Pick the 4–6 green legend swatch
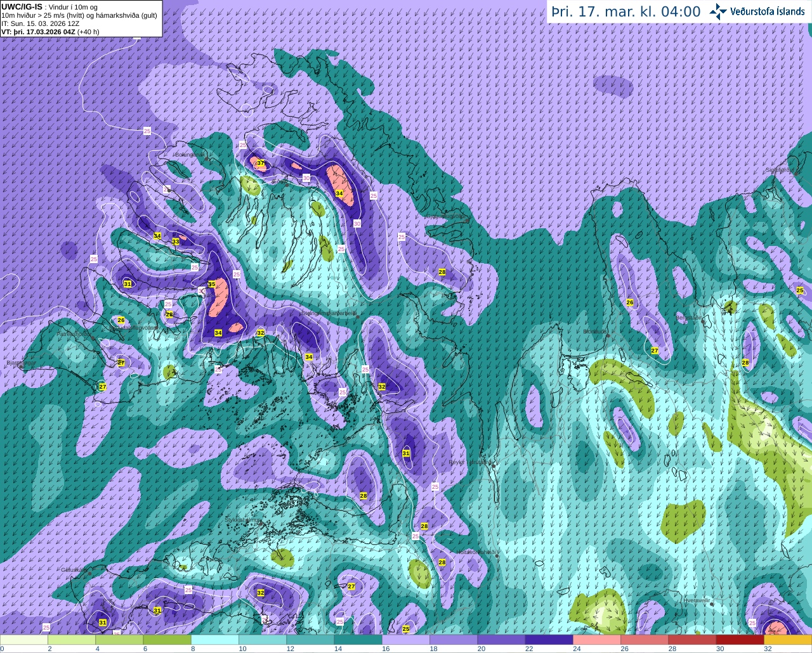Viewport: 812px width, 653px height. [119, 640]
